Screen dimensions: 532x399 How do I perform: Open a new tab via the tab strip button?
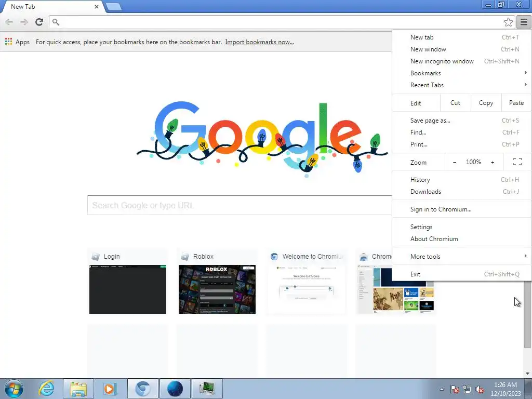[114, 6]
